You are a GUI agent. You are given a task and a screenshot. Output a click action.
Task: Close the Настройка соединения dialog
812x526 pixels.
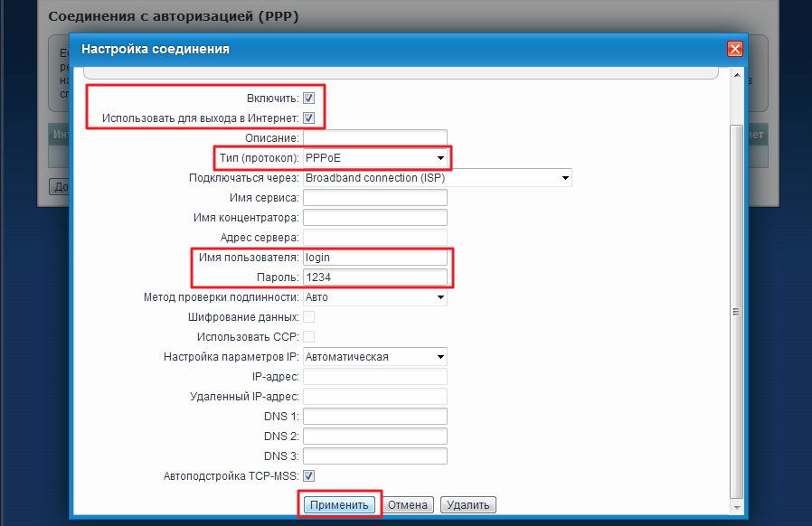pyautogui.click(x=735, y=49)
